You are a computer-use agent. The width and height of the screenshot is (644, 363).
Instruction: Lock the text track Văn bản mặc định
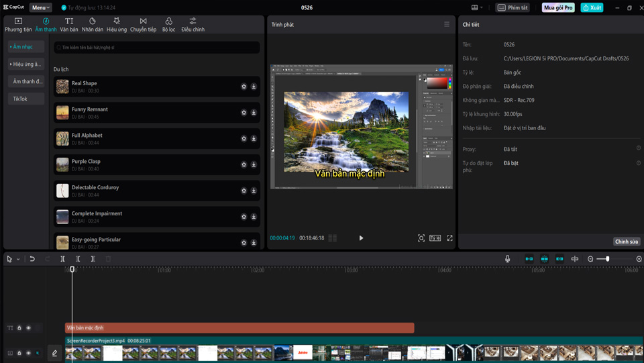pos(19,327)
